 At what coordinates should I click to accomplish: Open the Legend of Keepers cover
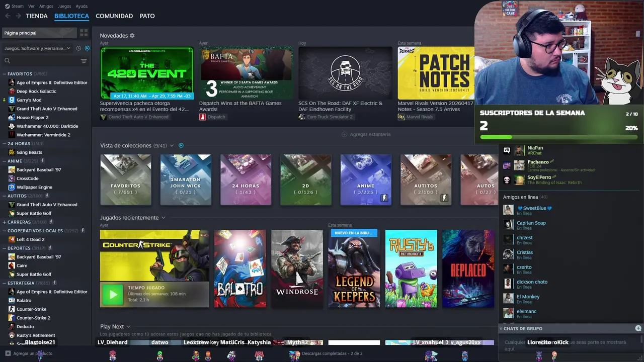tap(354, 268)
